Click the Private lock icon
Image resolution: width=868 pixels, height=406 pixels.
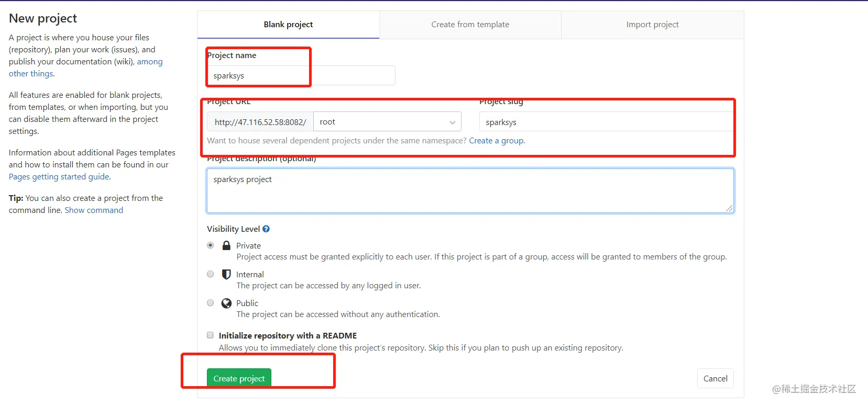[x=226, y=245]
